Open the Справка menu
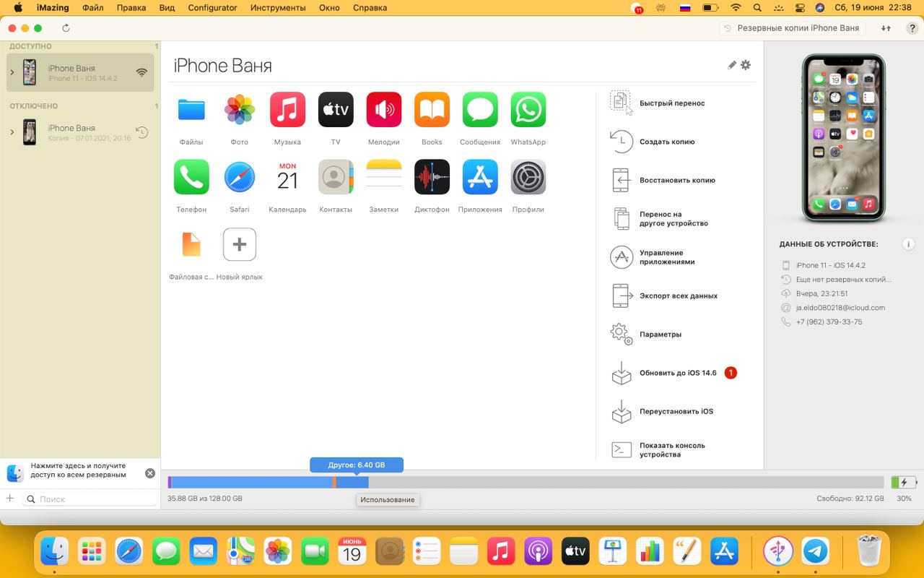The image size is (924, 578). pos(370,8)
